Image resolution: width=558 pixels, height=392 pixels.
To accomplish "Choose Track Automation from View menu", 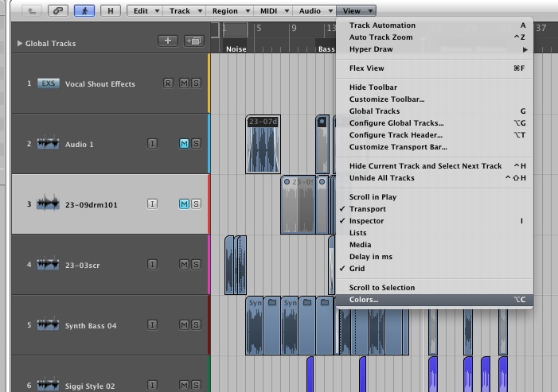I will click(435, 25).
